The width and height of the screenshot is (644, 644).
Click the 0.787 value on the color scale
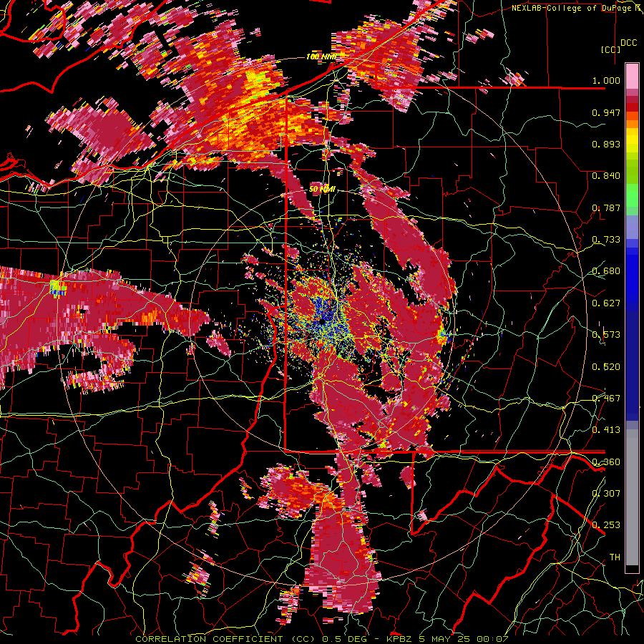[x=606, y=208]
